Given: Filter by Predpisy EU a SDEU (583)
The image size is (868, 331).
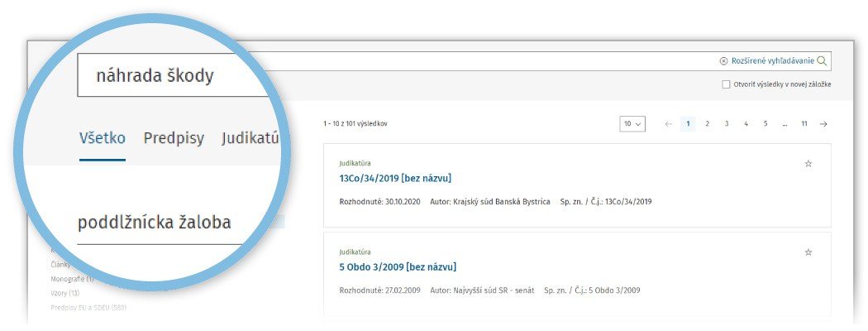Looking at the screenshot, I should tap(88, 308).
